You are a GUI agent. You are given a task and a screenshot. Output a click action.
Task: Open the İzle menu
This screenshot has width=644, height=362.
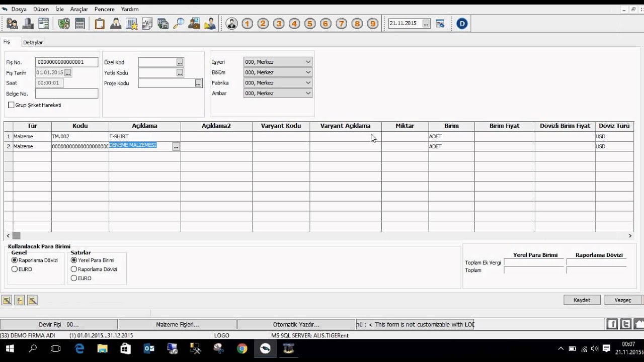(59, 9)
